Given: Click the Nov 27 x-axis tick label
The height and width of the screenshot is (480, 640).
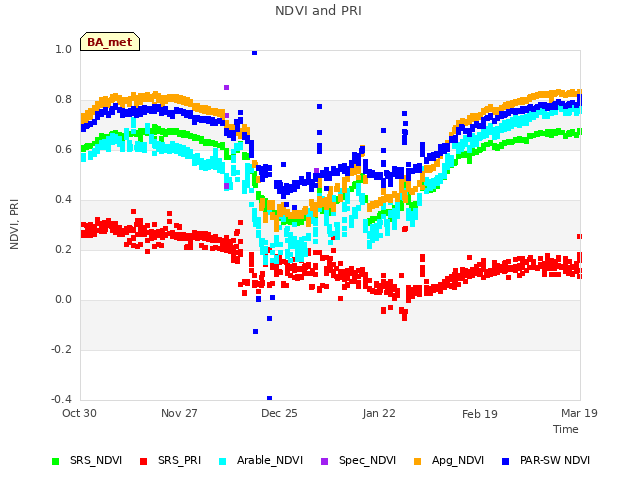Looking at the screenshot, I should pos(179,413).
